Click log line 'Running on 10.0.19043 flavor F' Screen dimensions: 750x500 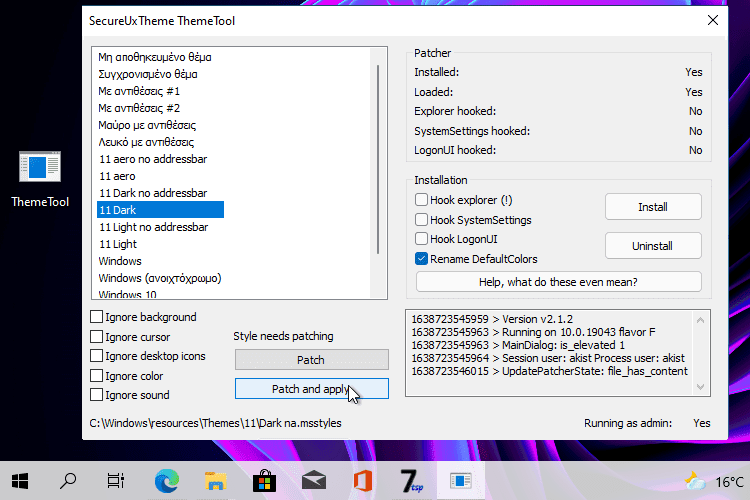[x=533, y=332]
